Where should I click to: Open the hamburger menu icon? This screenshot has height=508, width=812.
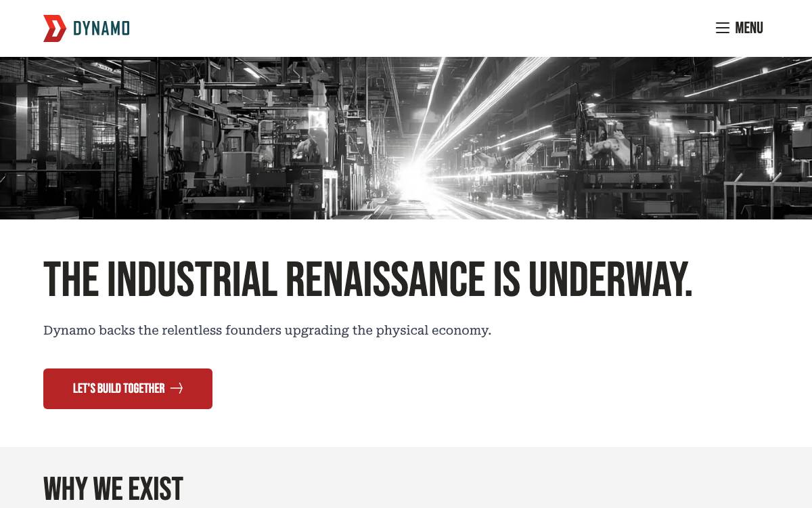[723, 28]
